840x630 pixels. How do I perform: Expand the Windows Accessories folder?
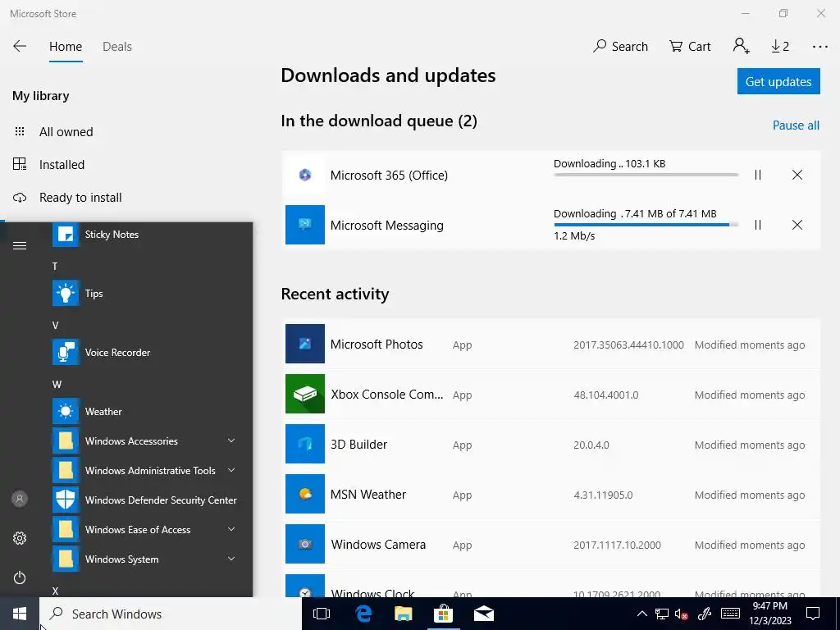click(144, 441)
